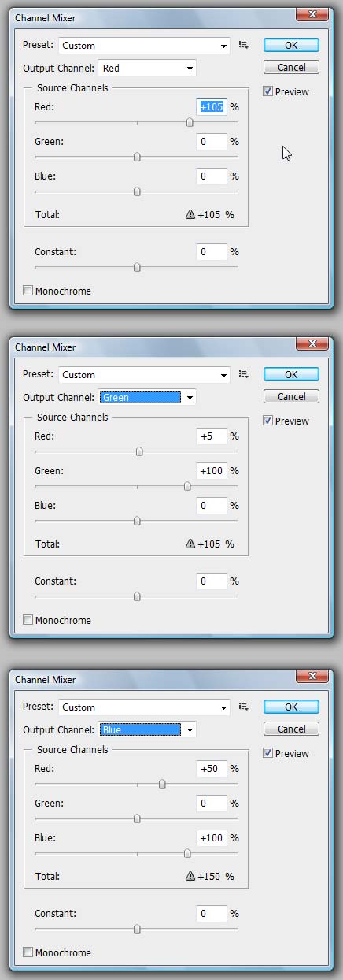The image size is (343, 980).
Task: Close the Red output Channel Mixer window
Action: click(x=312, y=13)
